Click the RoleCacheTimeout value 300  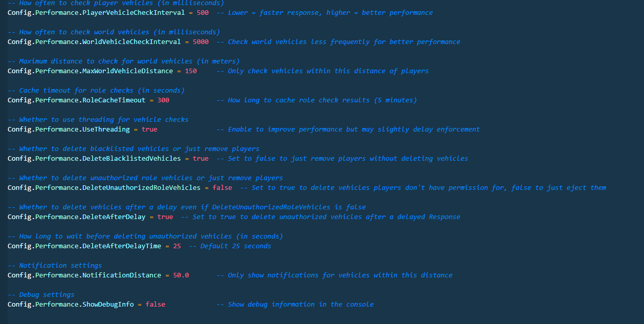(163, 100)
